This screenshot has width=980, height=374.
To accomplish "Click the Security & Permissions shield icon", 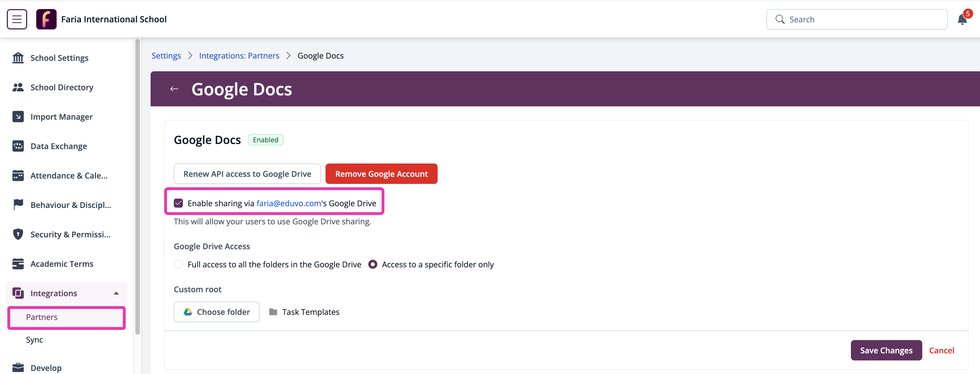I will (x=18, y=234).
